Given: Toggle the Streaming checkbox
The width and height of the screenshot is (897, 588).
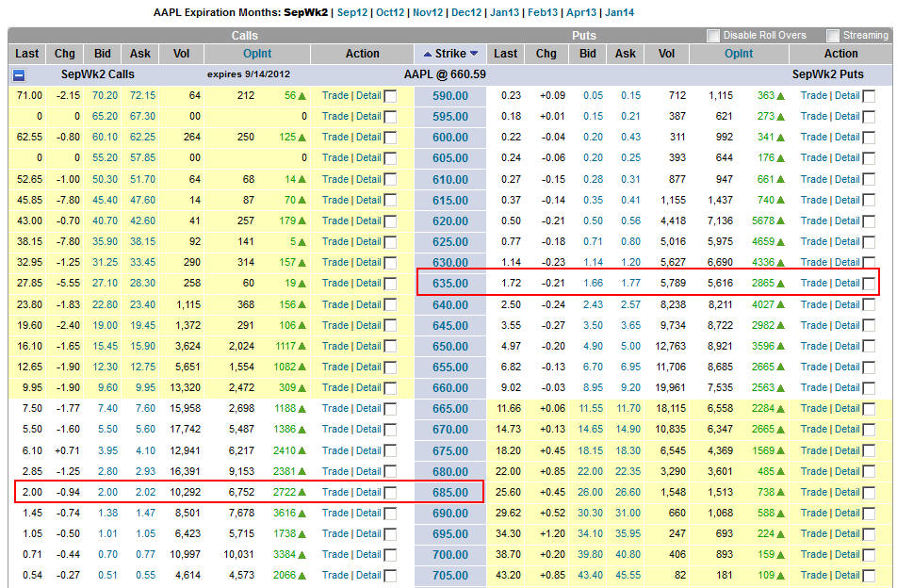Looking at the screenshot, I should (x=833, y=36).
